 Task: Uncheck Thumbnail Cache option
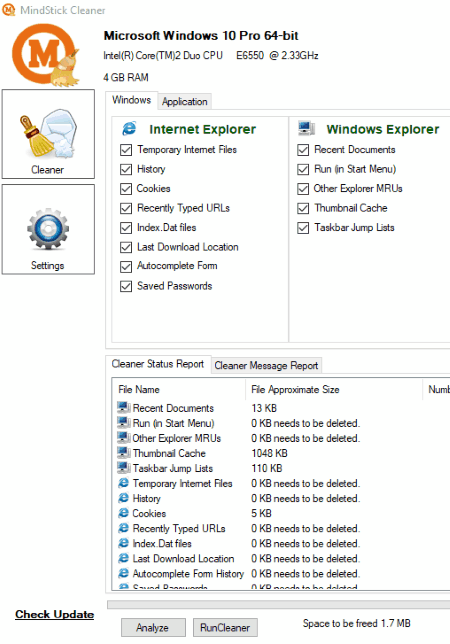click(303, 208)
